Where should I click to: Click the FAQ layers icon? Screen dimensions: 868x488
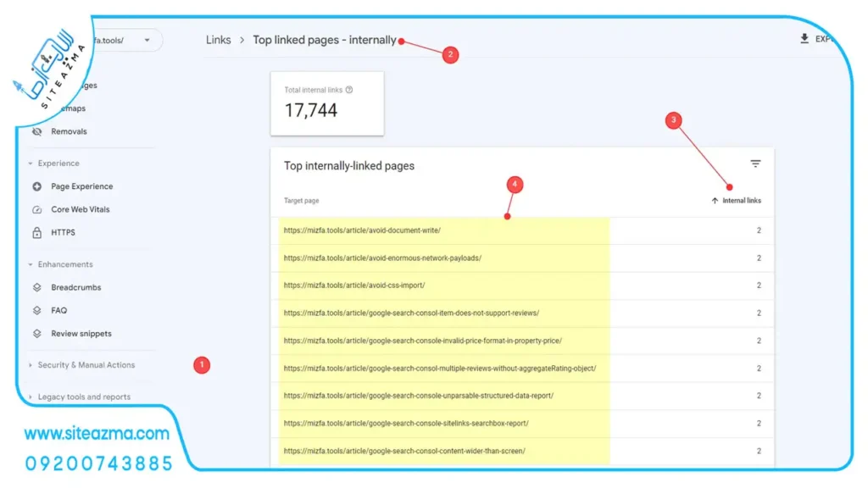pos(37,310)
